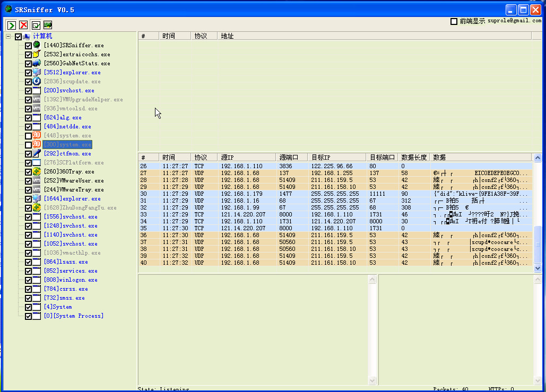The image size is (546, 392).
Task: Click the green arrow start capture button
Action: click(x=11, y=25)
